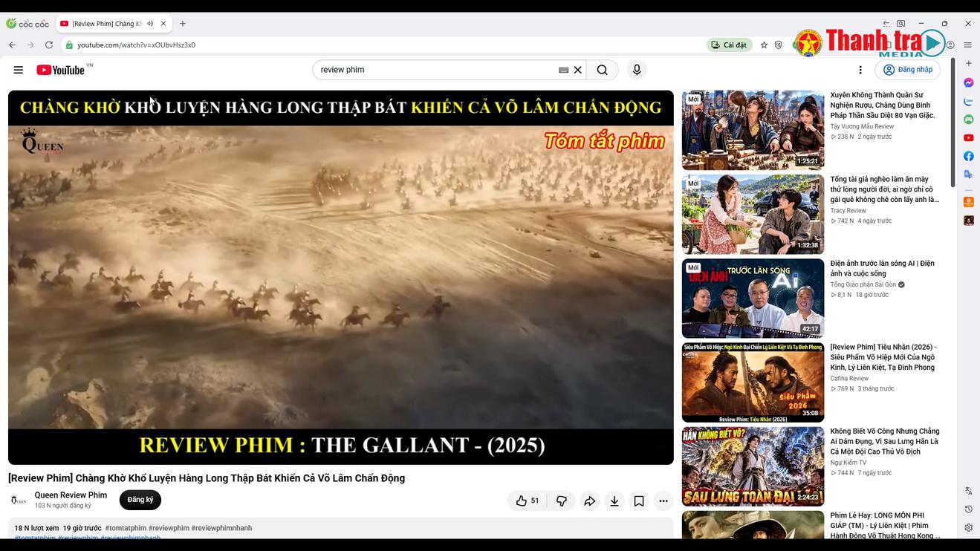Open Không Biết Võ Công video title
This screenshot has height=551, width=980.
885,441
